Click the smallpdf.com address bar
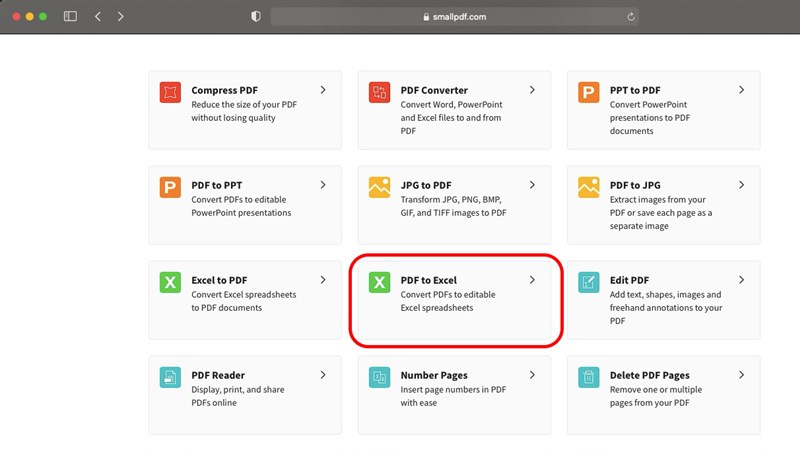Screen dimensions: 800x450 [x=454, y=17]
